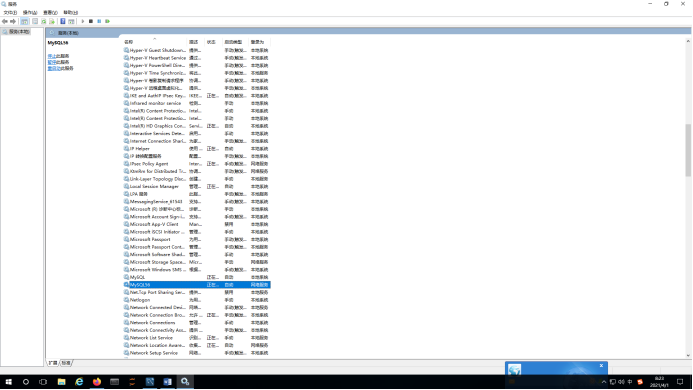The image size is (693, 390).
Task: Open the 文件(F) menu
Action: (x=10, y=12)
